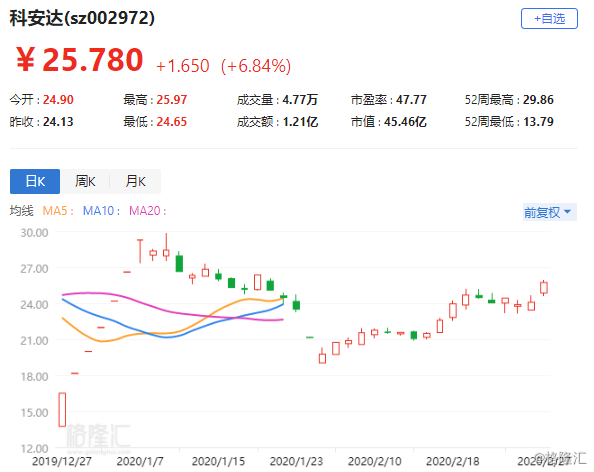594x472 pixels.
Task: Switch to the 月K monthly chart tab
Action: pos(135,181)
